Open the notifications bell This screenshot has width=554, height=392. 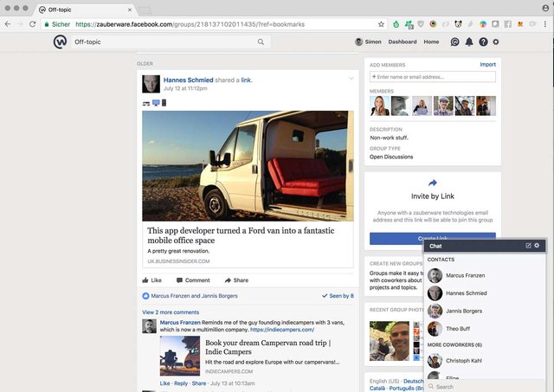[469, 42]
